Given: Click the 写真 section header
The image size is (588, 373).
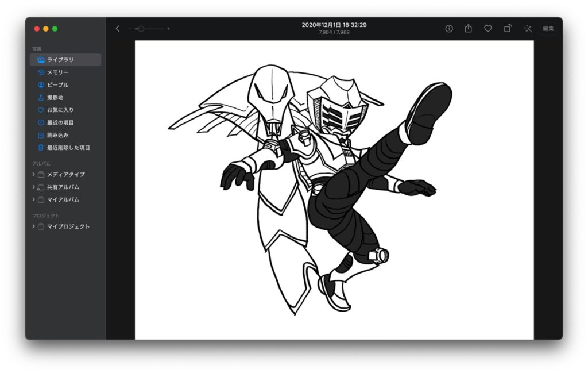Looking at the screenshot, I should point(37,49).
